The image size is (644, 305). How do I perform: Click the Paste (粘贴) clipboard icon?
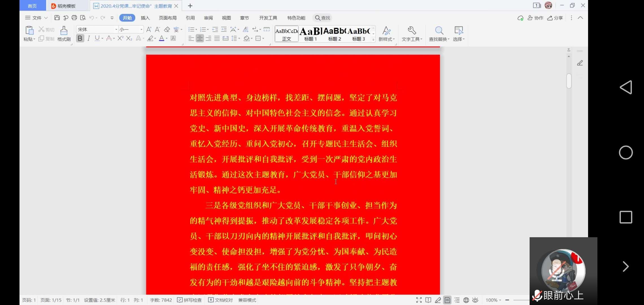tap(29, 30)
